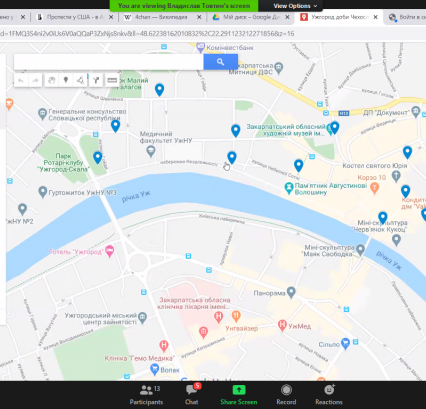
Task: Click the pink Готель Ужгород map marker
Action: [x=109, y=251]
